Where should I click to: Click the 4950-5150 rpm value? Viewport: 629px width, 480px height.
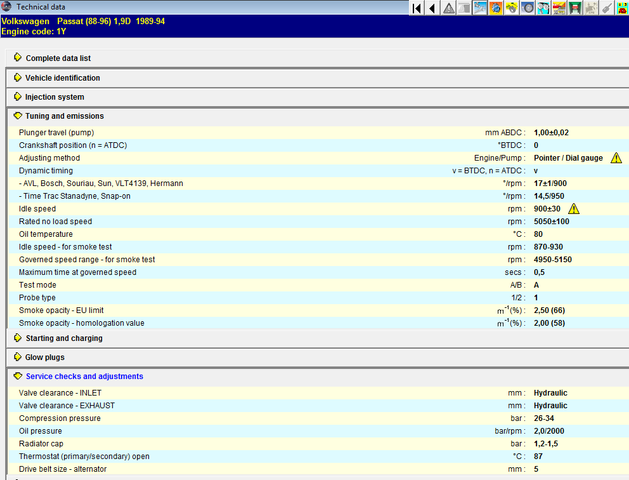click(x=552, y=259)
